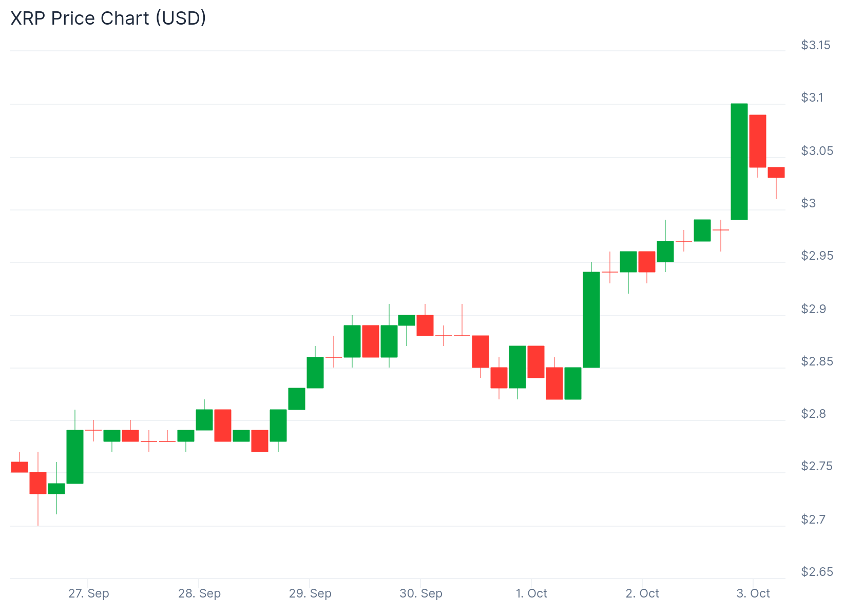The width and height of the screenshot is (844, 616).
Task: Select the green candle rising from $2.74 to $2.79
Action: point(75,456)
